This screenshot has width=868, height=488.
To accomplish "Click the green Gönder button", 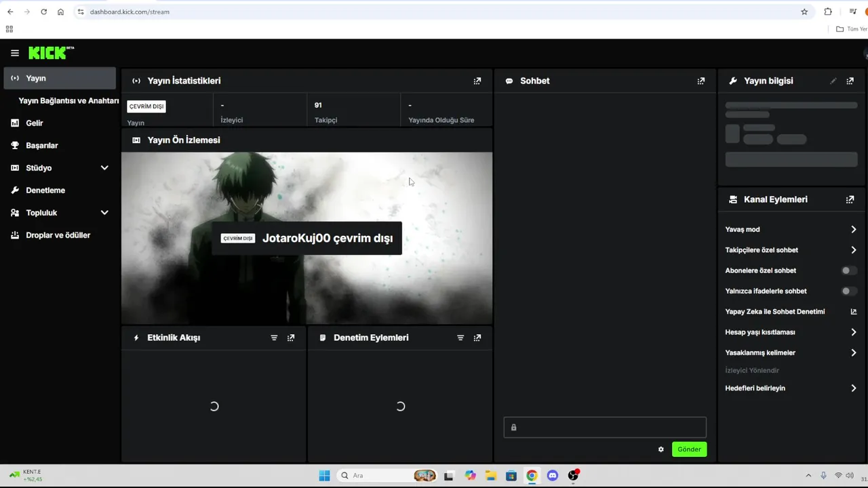I will [x=689, y=449].
